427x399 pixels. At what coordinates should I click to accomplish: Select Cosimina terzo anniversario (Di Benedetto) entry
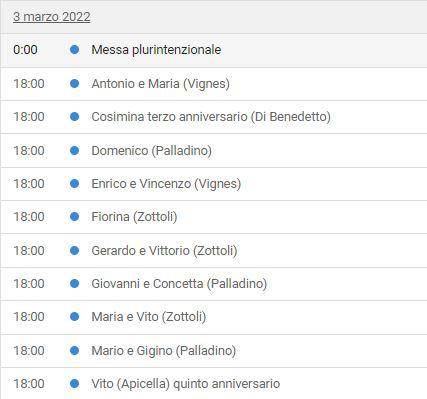(x=211, y=117)
